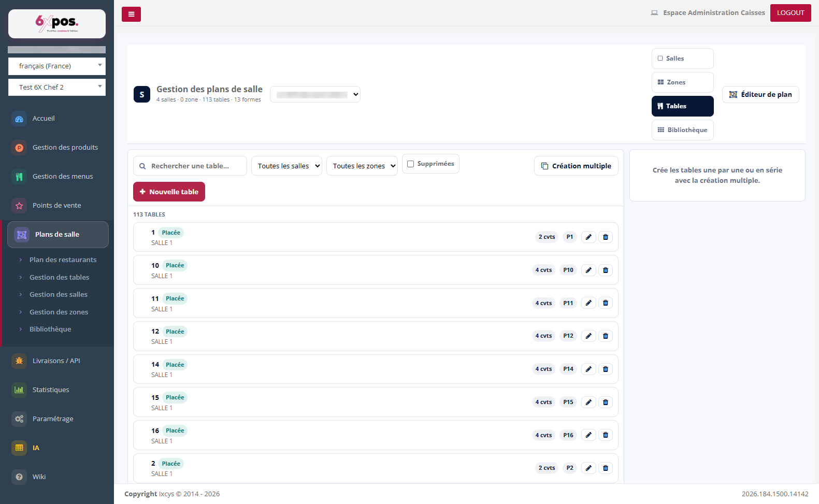Open Accueil dashboard icon in sidebar
Screen dimensions: 819x504
point(19,119)
